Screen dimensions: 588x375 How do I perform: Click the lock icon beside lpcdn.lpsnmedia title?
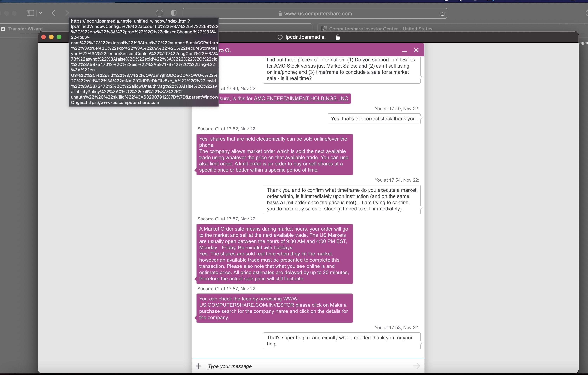[338, 37]
